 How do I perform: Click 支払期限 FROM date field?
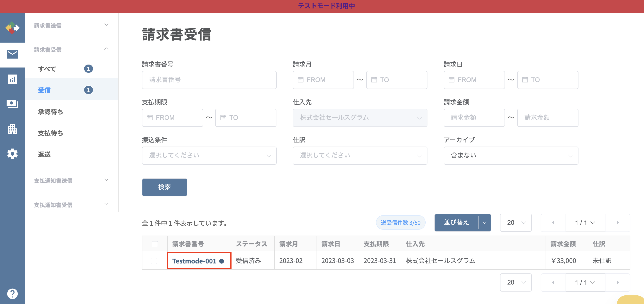tap(172, 118)
